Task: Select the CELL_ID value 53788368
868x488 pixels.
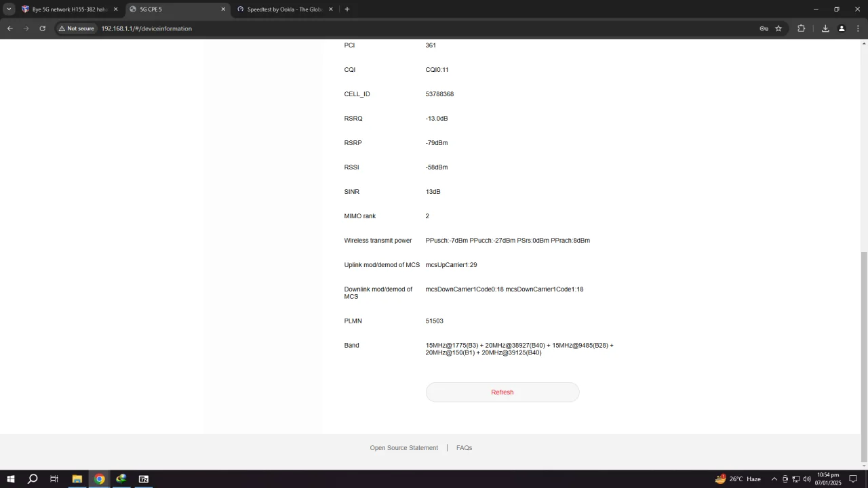Action: pos(439,94)
